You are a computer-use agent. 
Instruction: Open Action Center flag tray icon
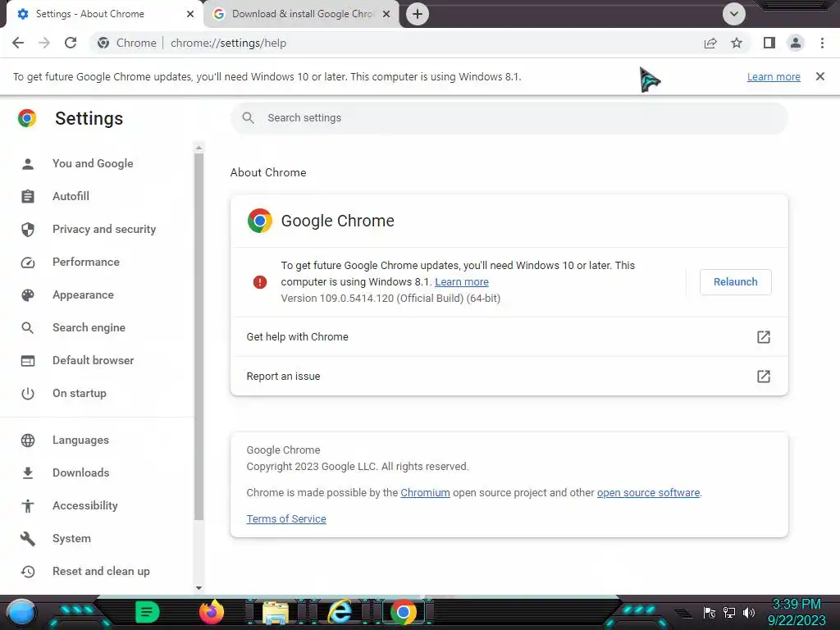(x=710, y=612)
